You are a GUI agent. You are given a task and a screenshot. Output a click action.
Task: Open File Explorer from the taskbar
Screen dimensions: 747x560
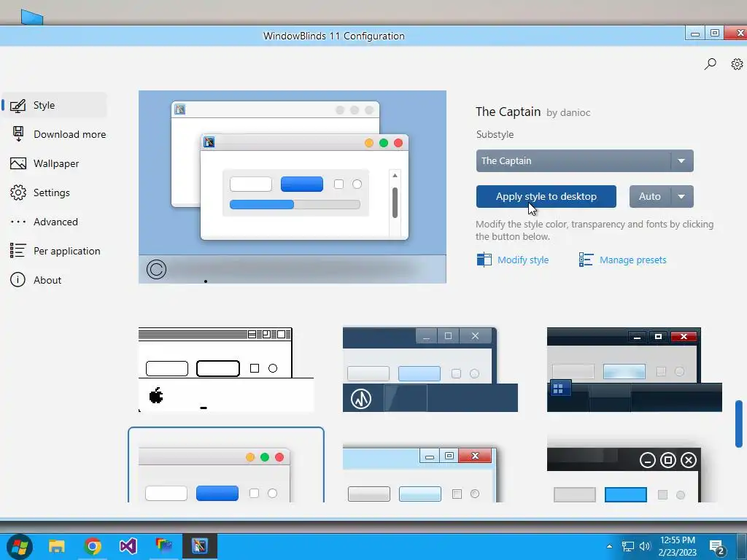point(57,545)
